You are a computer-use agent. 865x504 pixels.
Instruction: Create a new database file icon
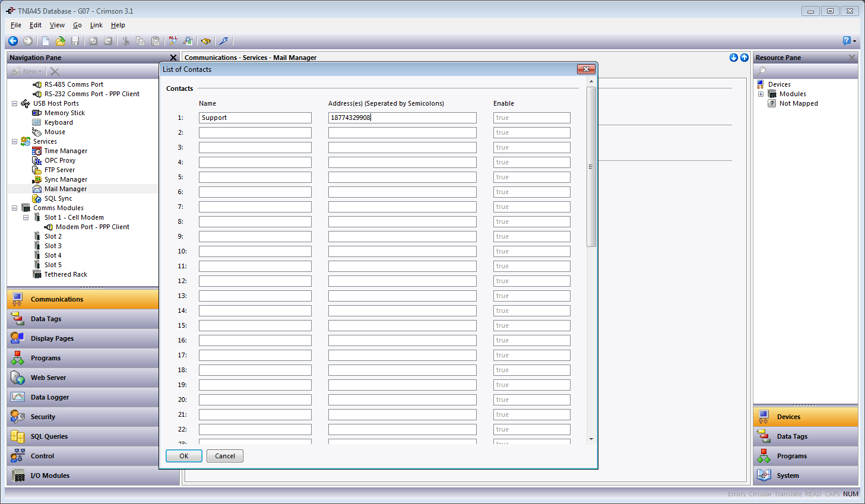tap(46, 41)
